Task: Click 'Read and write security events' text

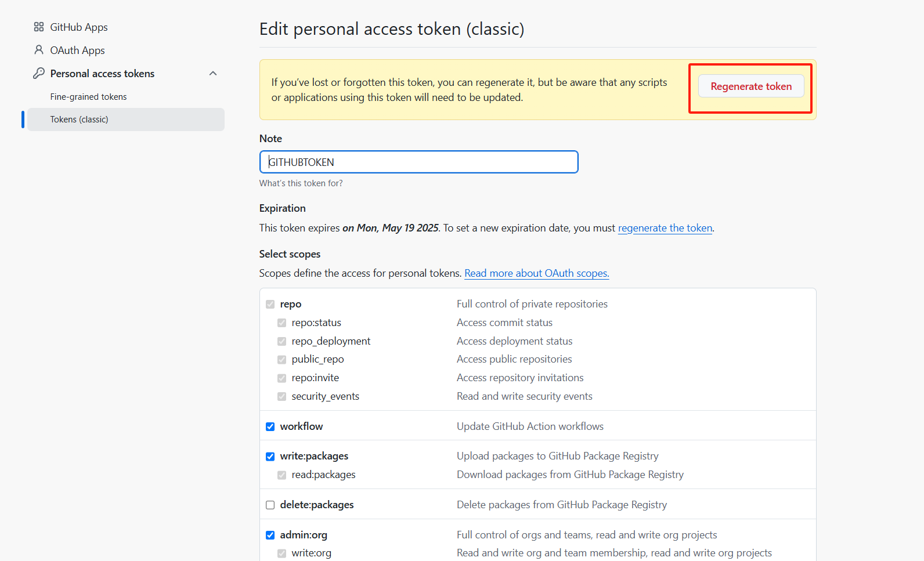Action: 525,396
